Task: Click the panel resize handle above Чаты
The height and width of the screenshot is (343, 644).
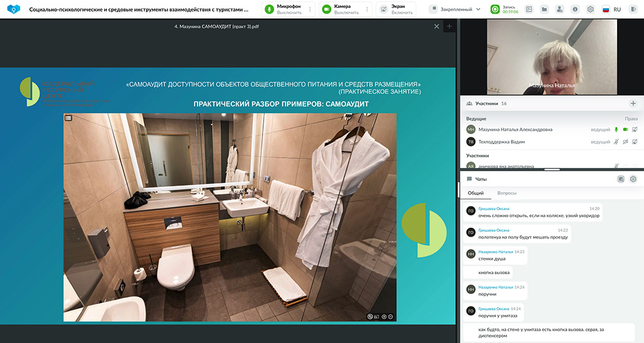Action: [x=551, y=169]
